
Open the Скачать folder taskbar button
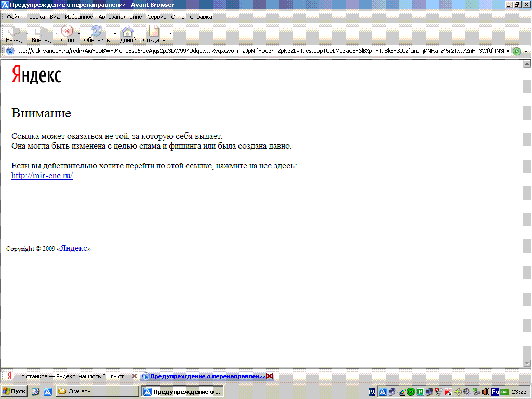tap(97, 391)
